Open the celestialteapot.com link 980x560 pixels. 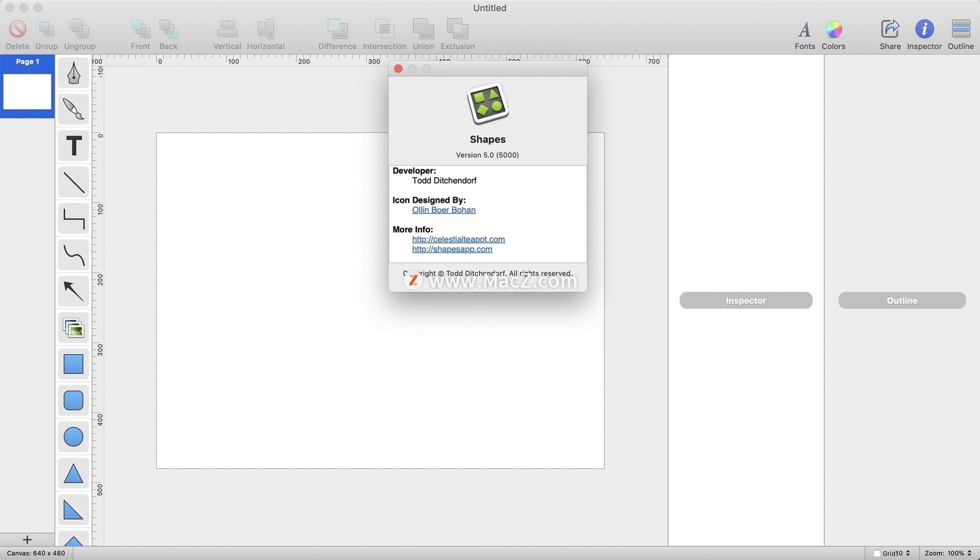point(458,239)
